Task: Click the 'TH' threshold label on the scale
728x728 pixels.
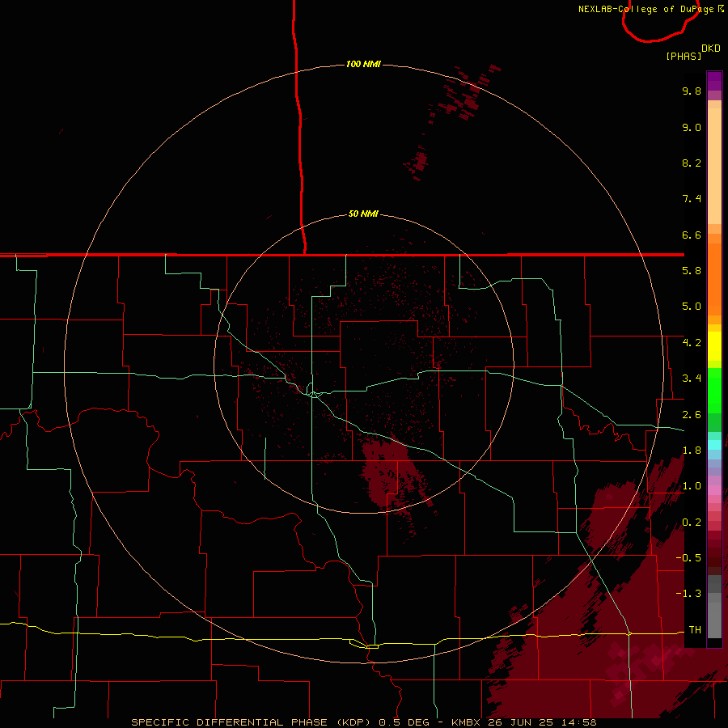Action: (x=695, y=630)
